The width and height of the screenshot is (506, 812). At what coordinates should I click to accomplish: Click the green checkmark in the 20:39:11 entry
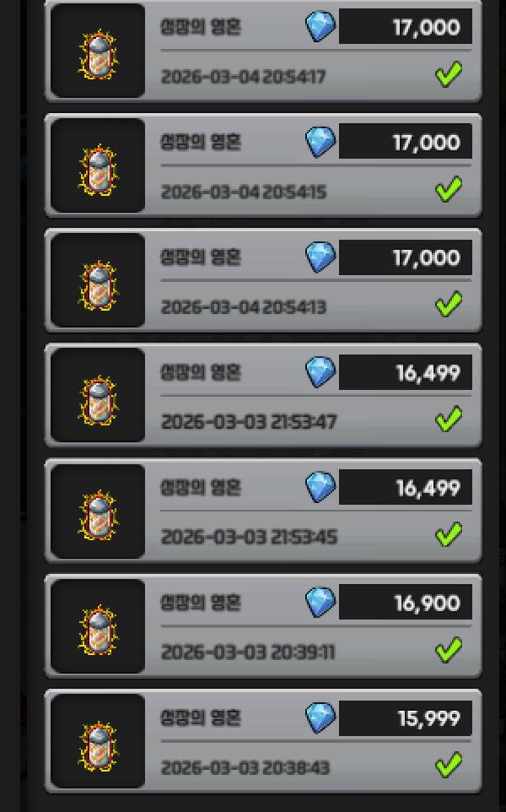(449, 649)
